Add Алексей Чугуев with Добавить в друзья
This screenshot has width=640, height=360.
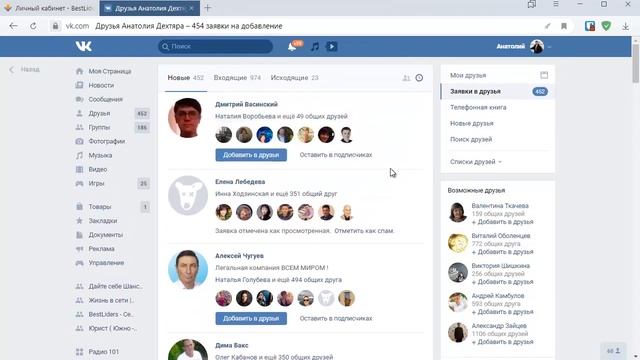coord(251,318)
